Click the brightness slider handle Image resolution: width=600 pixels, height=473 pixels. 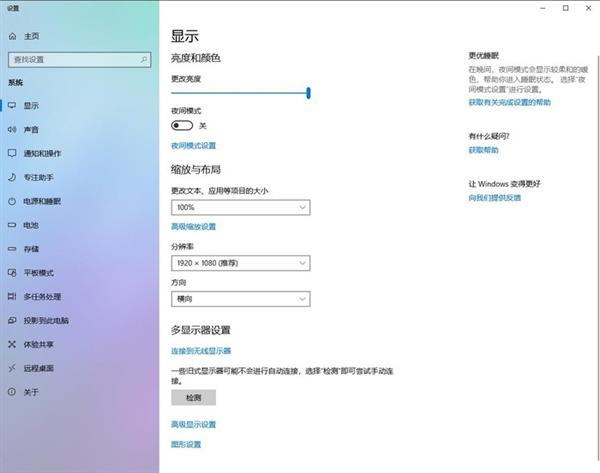coord(308,92)
